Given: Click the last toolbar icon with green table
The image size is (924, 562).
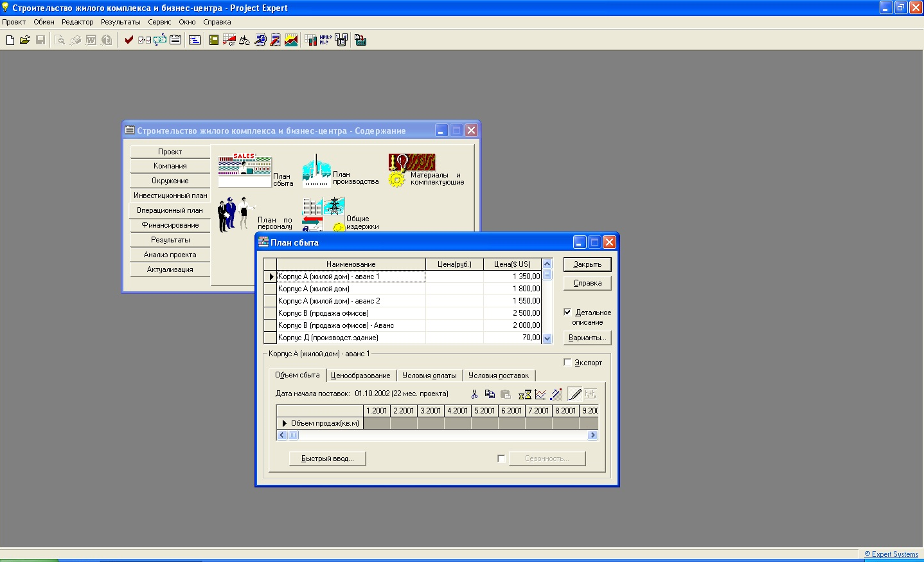Looking at the screenshot, I should (360, 40).
